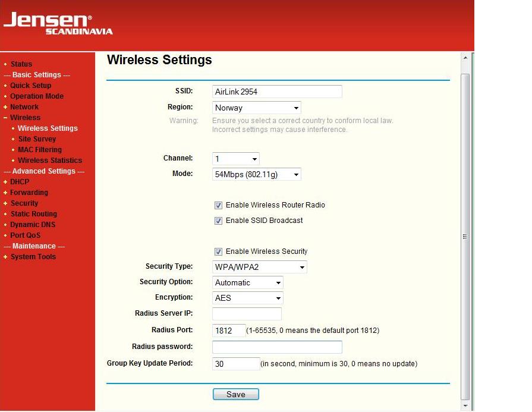
Task: Open Port QoS settings
Action: [25, 235]
